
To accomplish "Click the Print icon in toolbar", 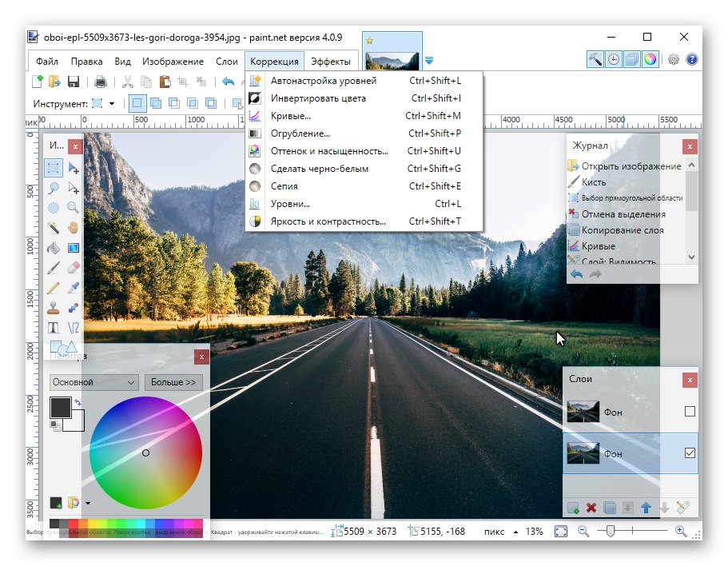I will pos(101,82).
